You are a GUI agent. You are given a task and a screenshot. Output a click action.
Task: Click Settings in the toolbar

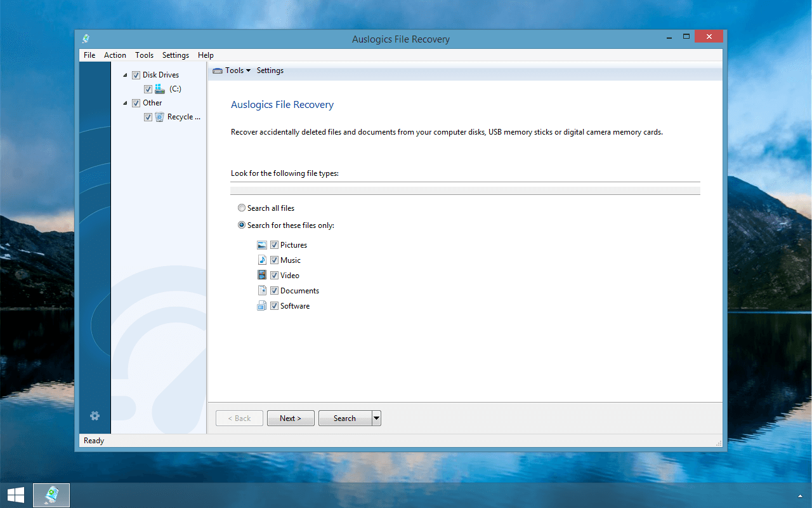click(x=270, y=70)
